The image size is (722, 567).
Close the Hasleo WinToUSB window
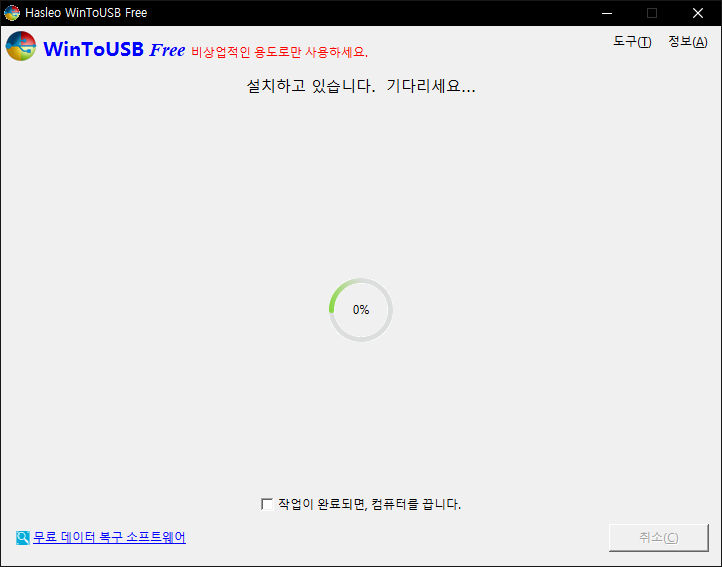click(x=698, y=13)
